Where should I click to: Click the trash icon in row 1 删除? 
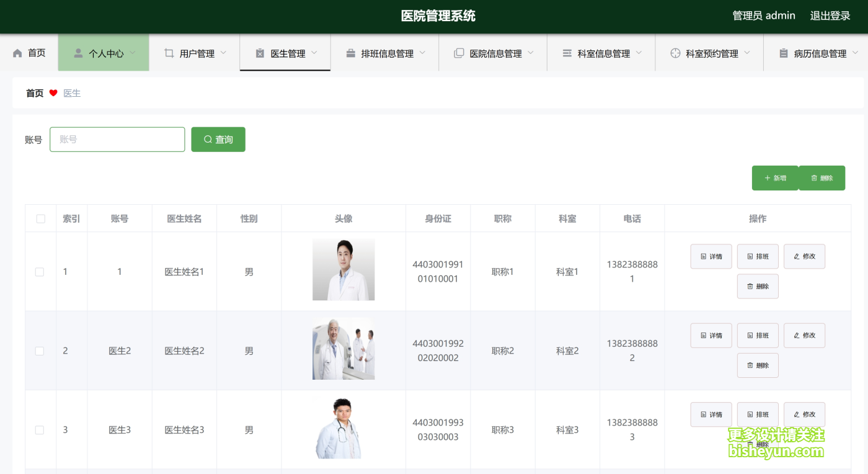tap(750, 287)
